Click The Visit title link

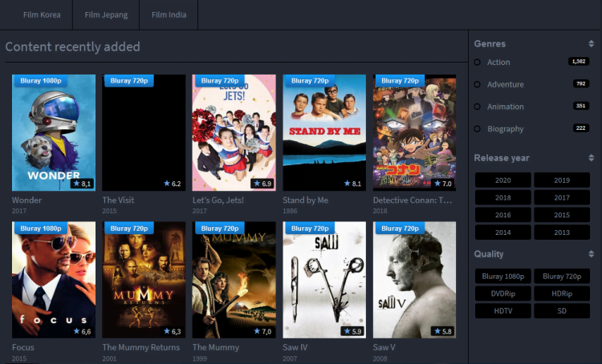(118, 200)
